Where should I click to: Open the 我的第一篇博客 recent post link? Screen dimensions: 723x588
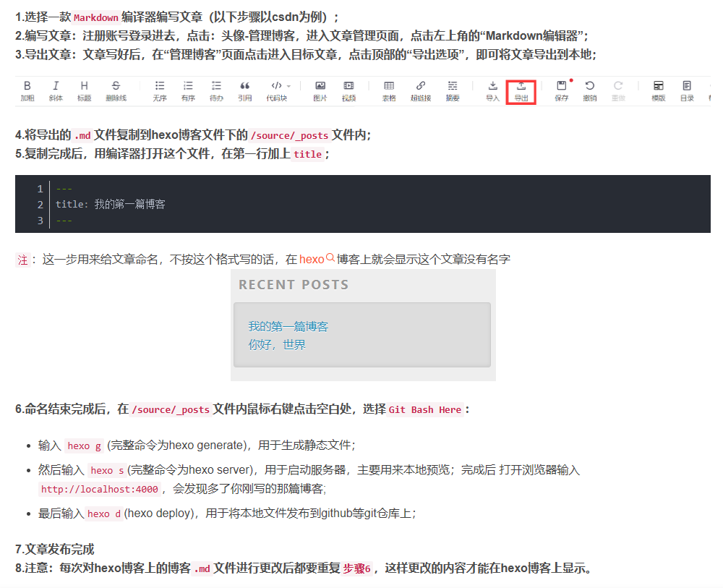288,326
